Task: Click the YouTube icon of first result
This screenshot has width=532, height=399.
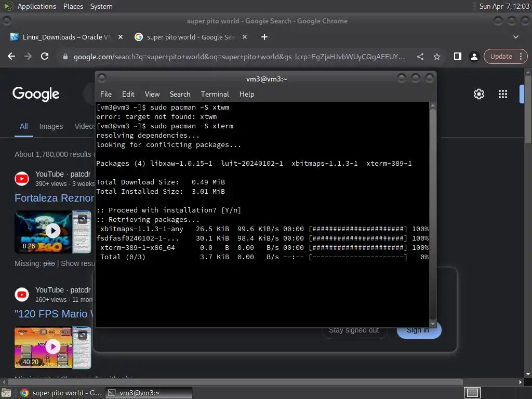Action: pyautogui.click(x=22, y=179)
